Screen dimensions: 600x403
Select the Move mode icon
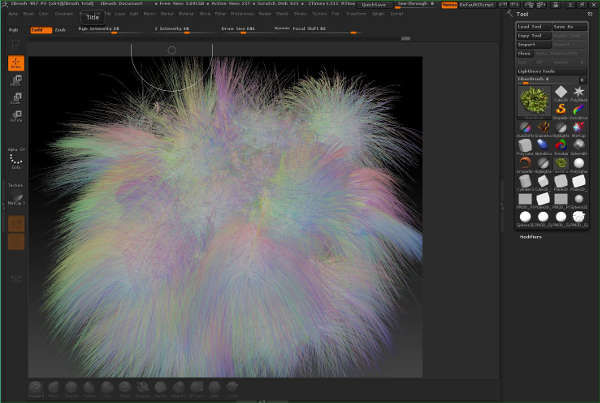tap(16, 81)
